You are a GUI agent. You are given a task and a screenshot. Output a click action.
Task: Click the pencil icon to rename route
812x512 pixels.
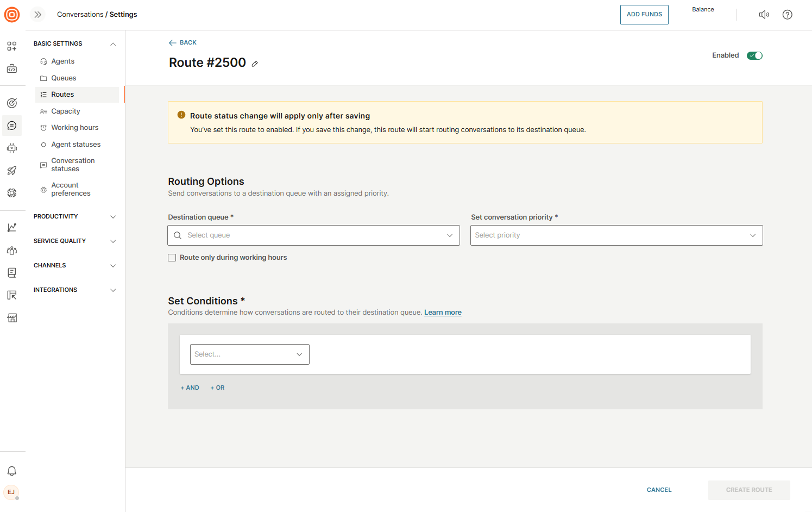tap(255, 64)
